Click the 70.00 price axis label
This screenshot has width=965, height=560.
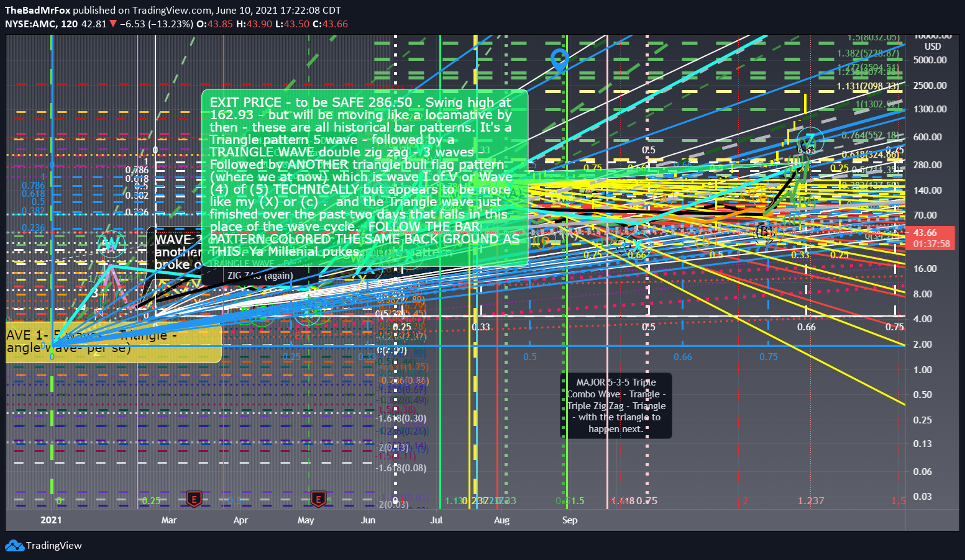[x=925, y=215]
